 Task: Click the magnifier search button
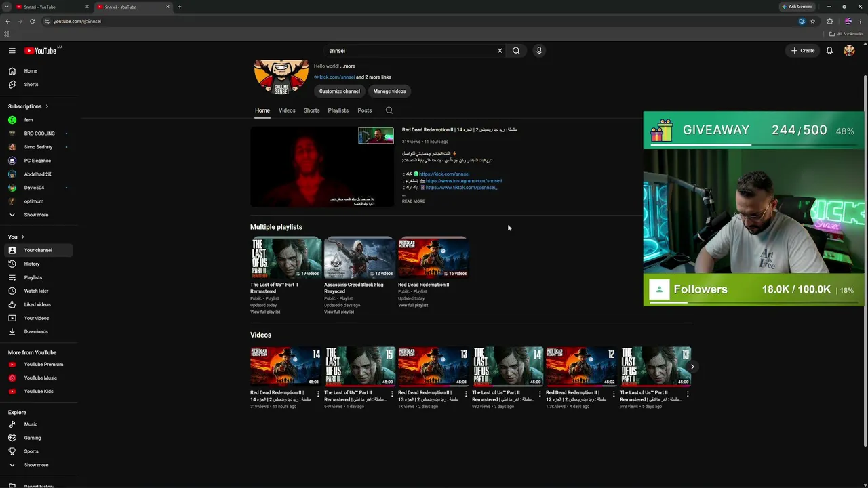pyautogui.click(x=516, y=51)
